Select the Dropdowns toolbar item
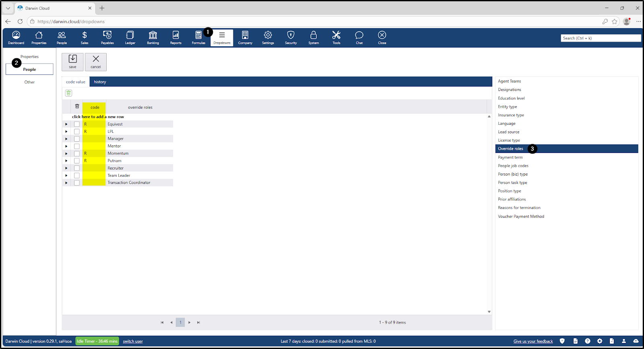 (222, 37)
